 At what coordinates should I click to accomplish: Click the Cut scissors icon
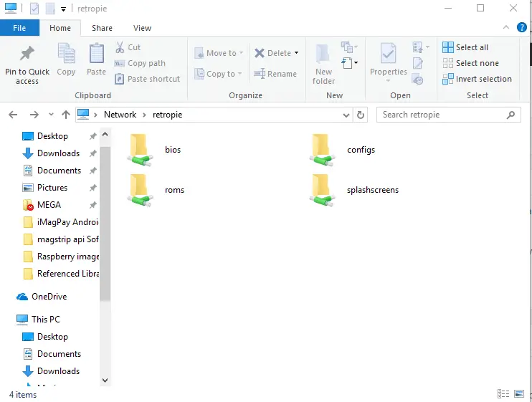120,47
